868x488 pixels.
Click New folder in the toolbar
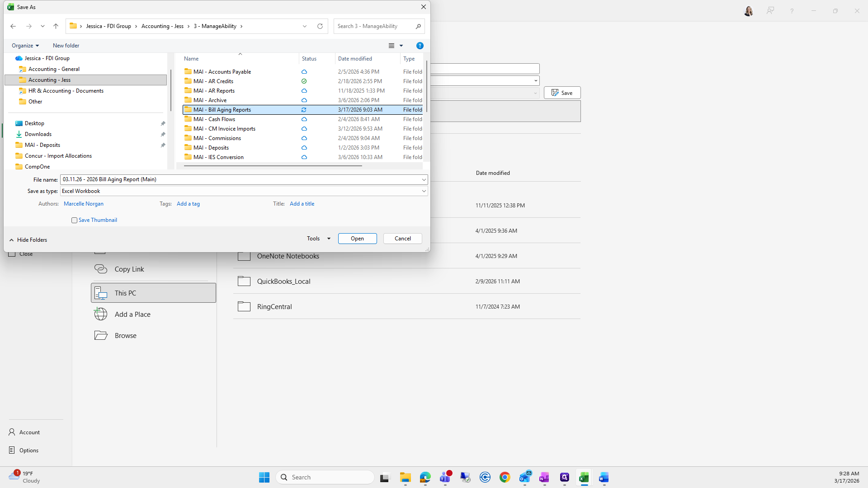point(66,46)
